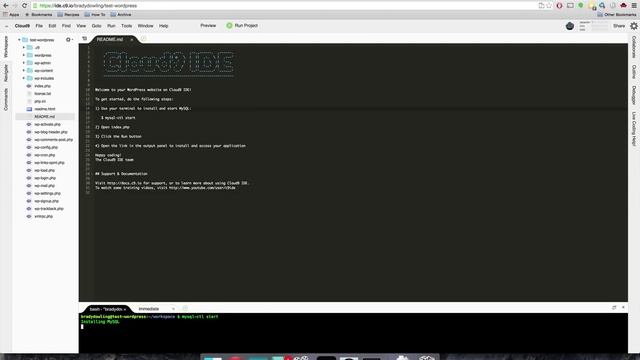This screenshot has width=640, height=360.
Task: Click the Preview button
Action: tap(208, 25)
